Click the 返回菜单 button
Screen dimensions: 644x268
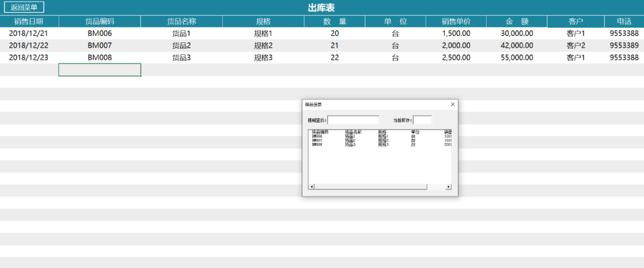(24, 7)
